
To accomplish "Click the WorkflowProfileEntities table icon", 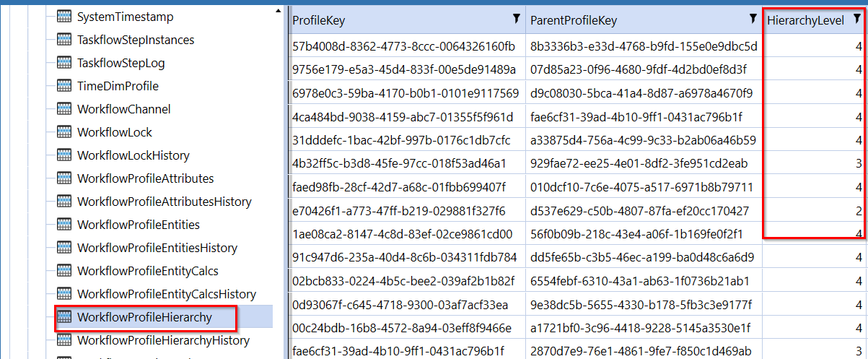I will (x=63, y=225).
